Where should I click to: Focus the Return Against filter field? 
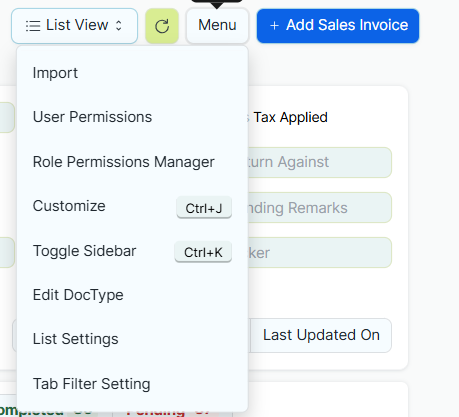[x=320, y=162]
